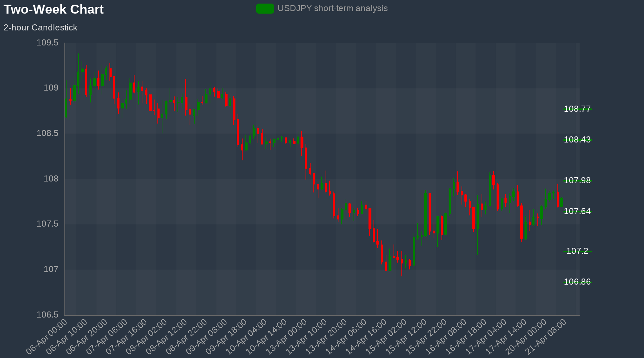Image resolution: width=644 pixels, height=358 pixels.
Task: Click the 10-Apr 14:00 x-axis label
Action: point(267,337)
